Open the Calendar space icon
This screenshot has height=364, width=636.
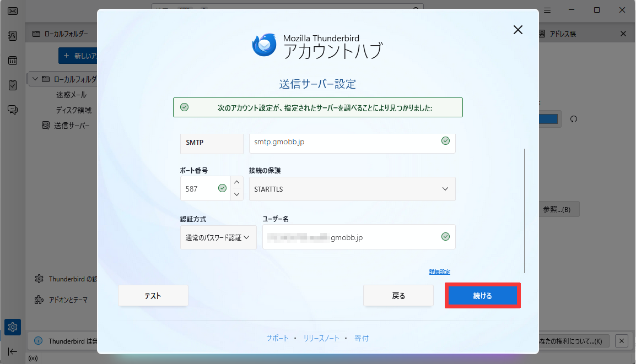tap(12, 60)
